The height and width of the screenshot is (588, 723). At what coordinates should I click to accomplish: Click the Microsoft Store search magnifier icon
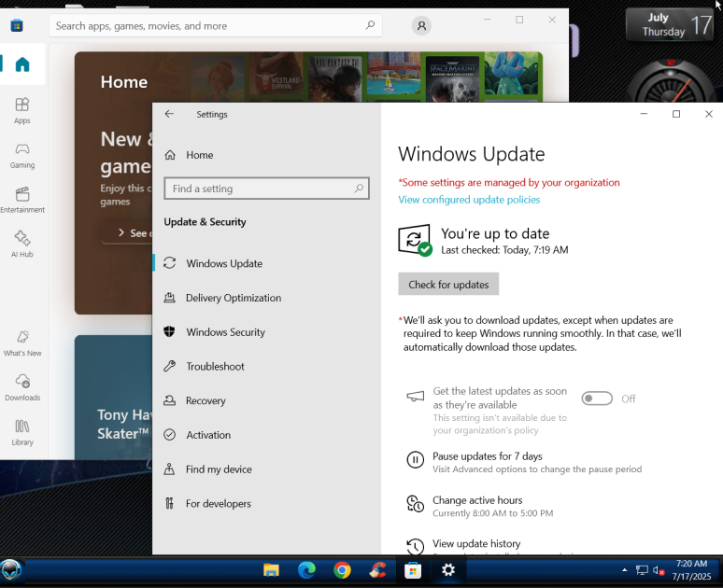(x=370, y=25)
